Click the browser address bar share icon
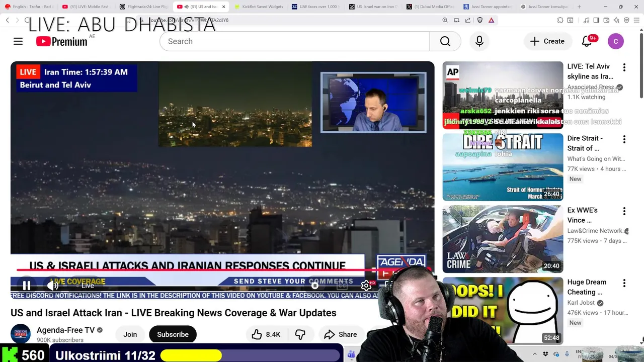The width and height of the screenshot is (644, 362). coord(468,20)
